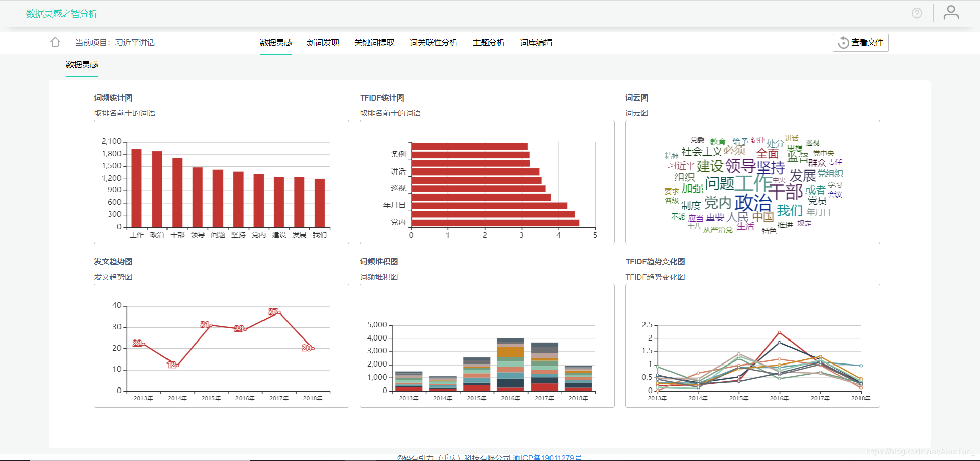Click the 发文趋势图 section title
Viewport: 980px width, 461px height.
pyautogui.click(x=113, y=261)
